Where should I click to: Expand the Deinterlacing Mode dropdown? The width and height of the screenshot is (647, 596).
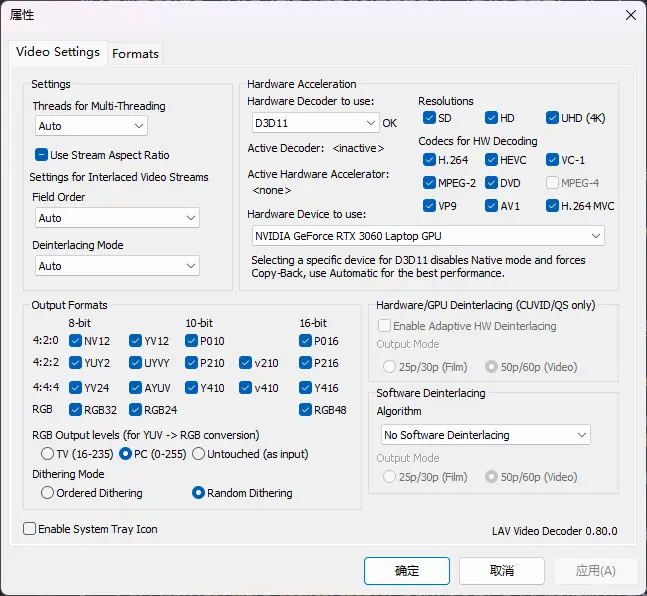click(117, 266)
